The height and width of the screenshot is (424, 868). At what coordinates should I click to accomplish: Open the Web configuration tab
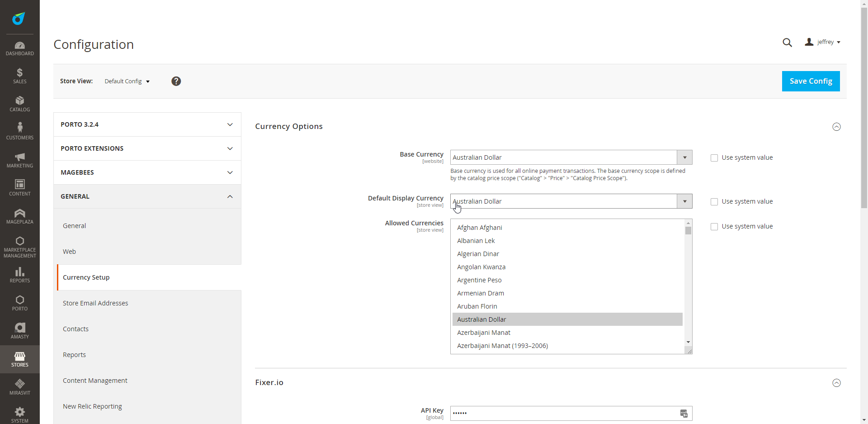(69, 252)
